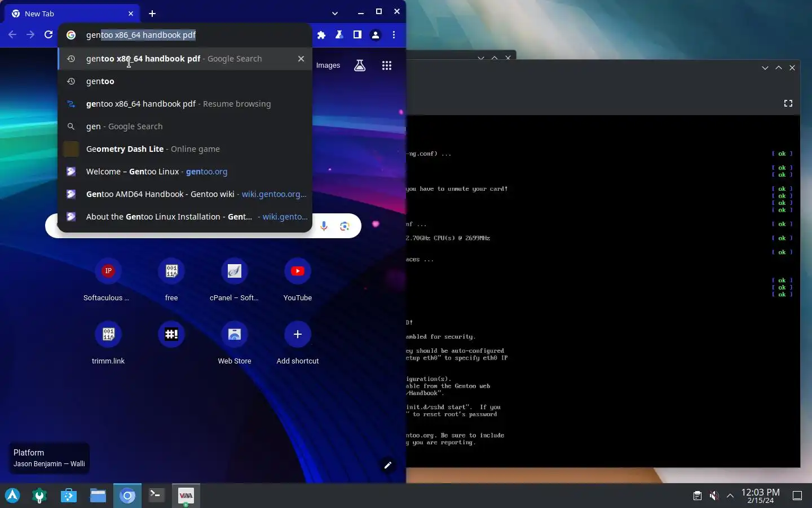Remove the 'handbook pdf - Google Search' suggestion

[x=301, y=59]
